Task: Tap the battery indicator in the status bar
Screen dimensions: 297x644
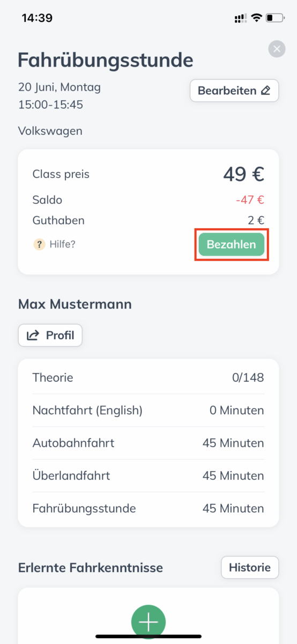Action: tap(276, 18)
